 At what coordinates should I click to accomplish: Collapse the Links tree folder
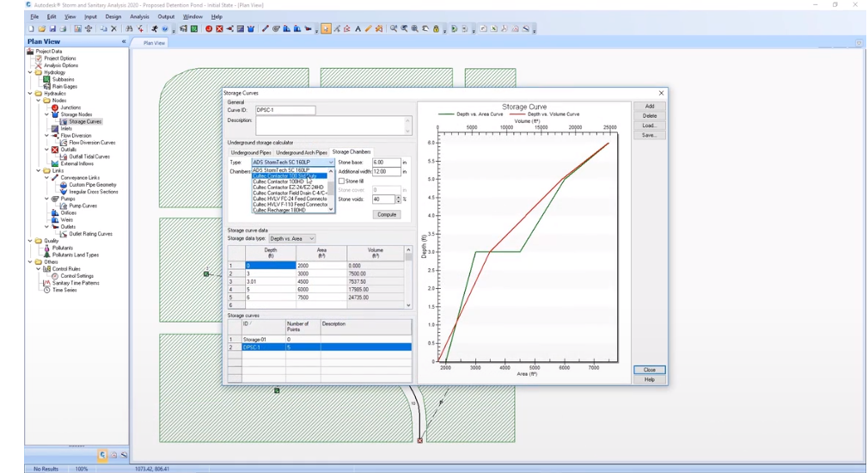pos(38,170)
